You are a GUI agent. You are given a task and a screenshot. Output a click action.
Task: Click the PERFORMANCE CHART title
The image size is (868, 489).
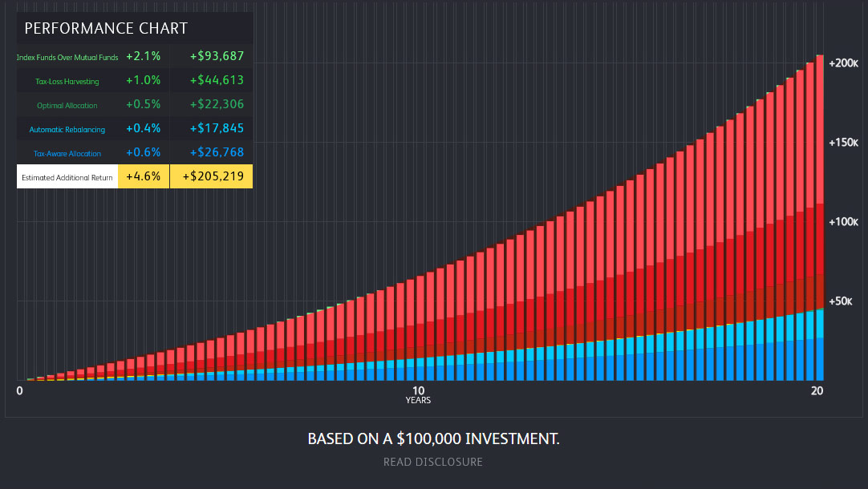(x=106, y=29)
